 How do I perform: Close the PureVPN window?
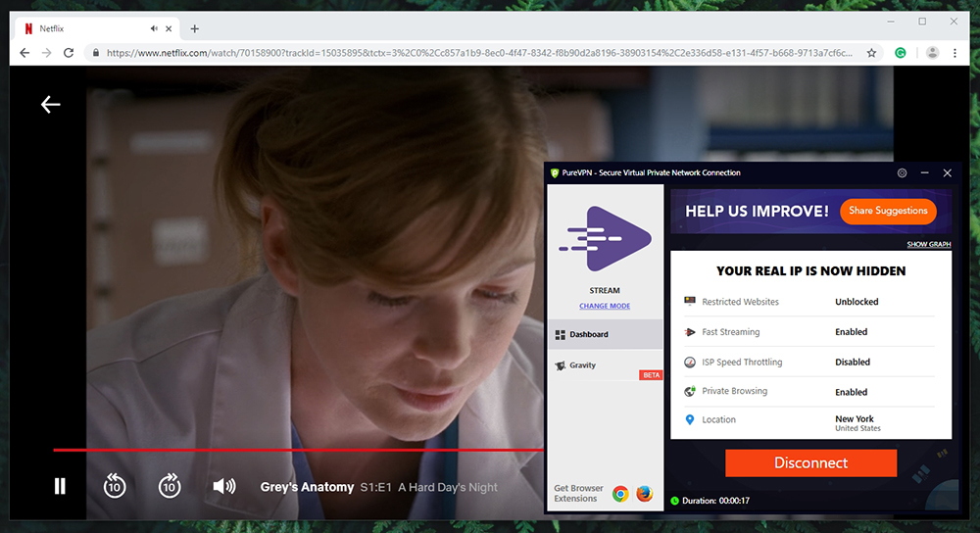pos(948,173)
